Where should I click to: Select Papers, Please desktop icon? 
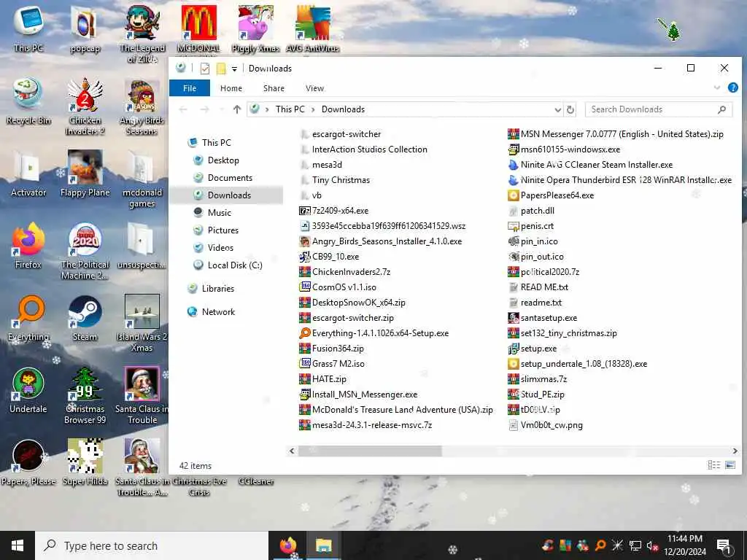pyautogui.click(x=28, y=462)
